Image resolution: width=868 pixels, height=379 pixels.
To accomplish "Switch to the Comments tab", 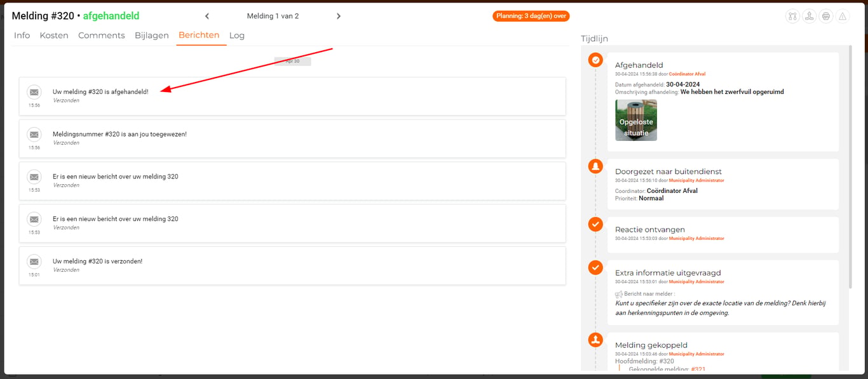I will (102, 36).
